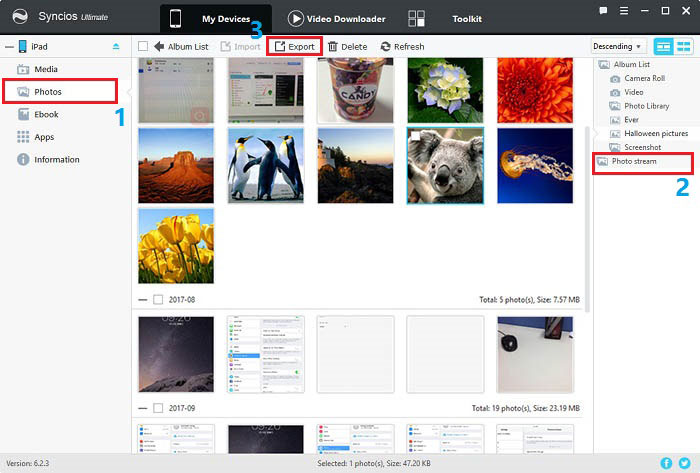Click the iPad device icon
The height and width of the screenshot is (473, 700).
(22, 46)
